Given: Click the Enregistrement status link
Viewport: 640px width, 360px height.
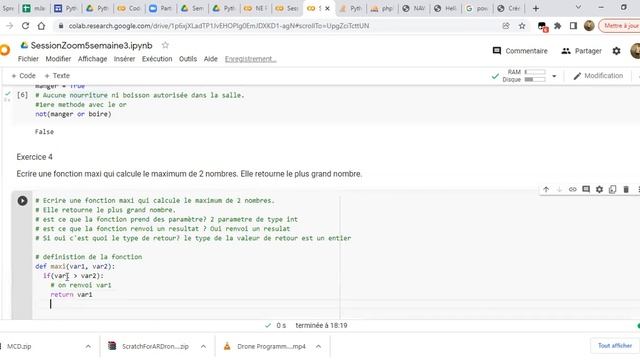Looking at the screenshot, I should [x=251, y=59].
